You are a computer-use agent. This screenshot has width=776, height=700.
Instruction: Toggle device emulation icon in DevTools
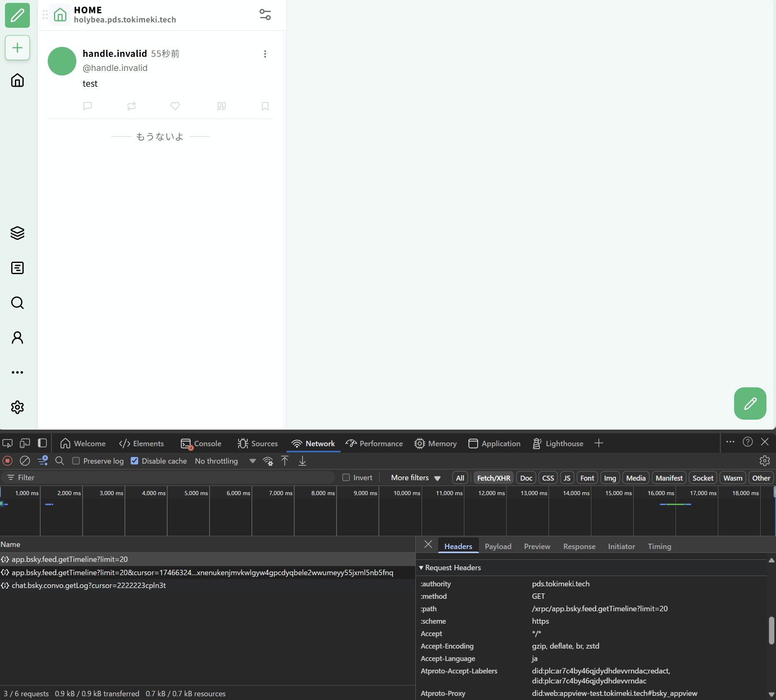pyautogui.click(x=25, y=443)
